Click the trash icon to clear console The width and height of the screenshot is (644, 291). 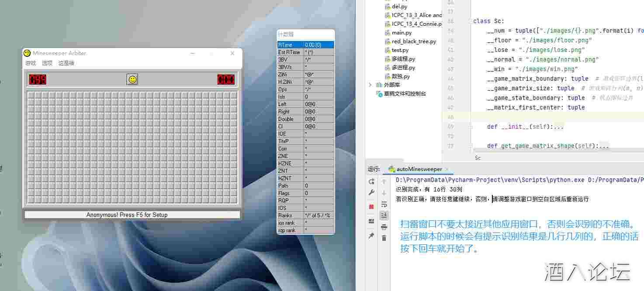click(x=384, y=238)
